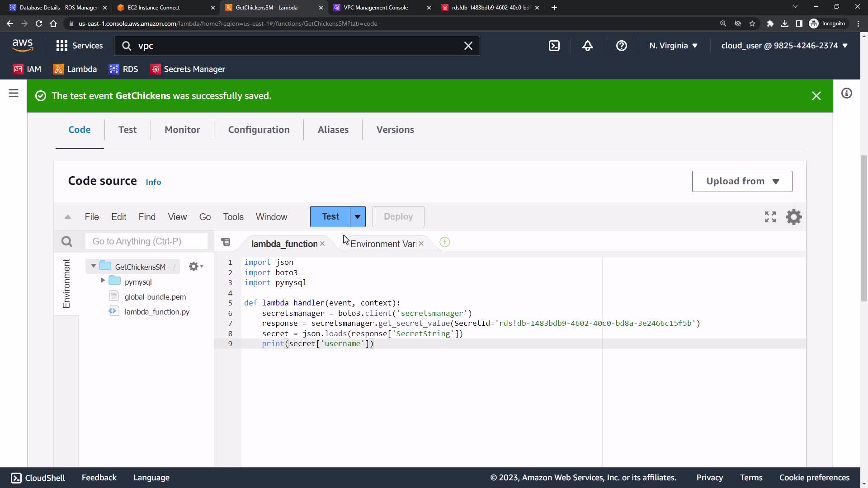
Task: Click the Go to Anything search field
Action: coord(146,241)
